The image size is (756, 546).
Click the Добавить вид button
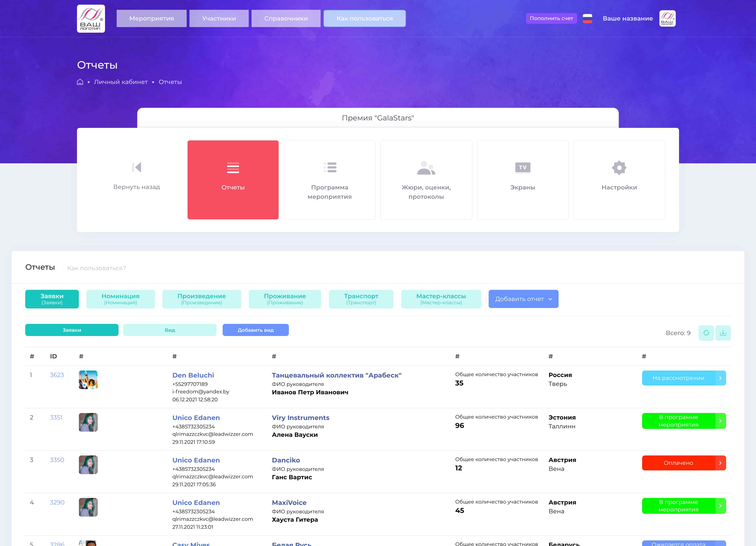(x=255, y=330)
